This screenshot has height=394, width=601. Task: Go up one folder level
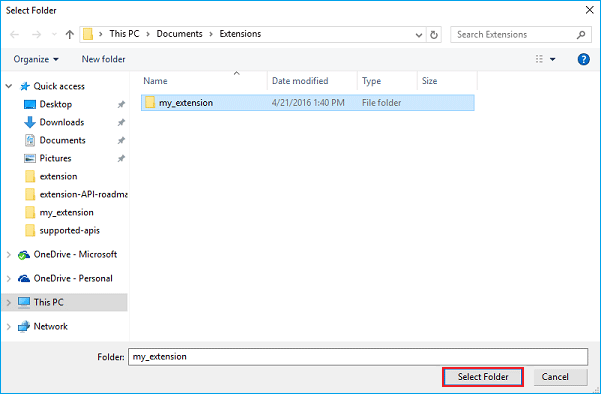69,34
